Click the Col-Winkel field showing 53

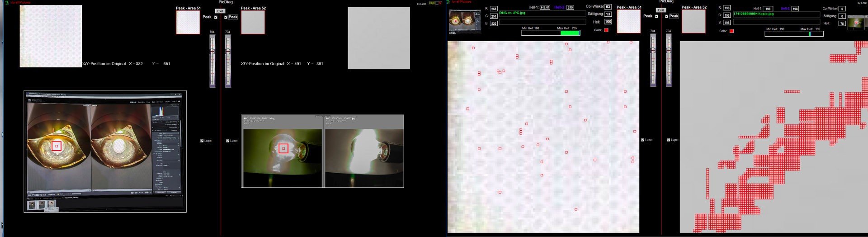[608, 7]
